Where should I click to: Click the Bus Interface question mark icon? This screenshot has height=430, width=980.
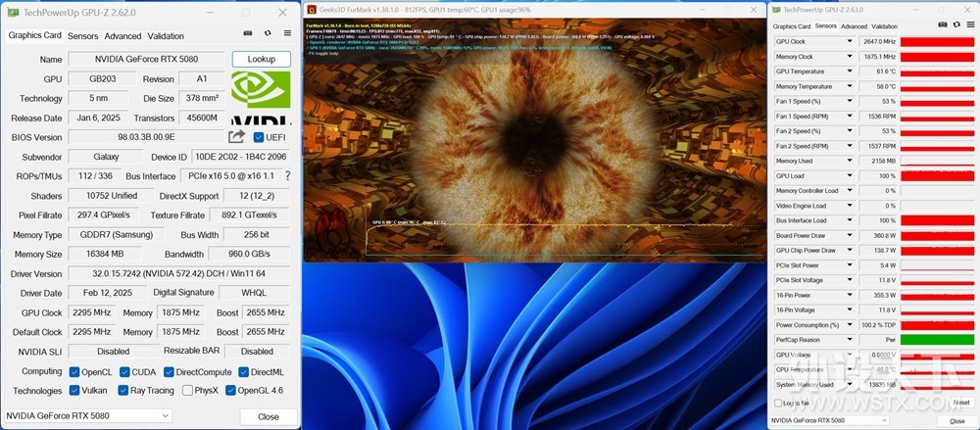(x=287, y=176)
